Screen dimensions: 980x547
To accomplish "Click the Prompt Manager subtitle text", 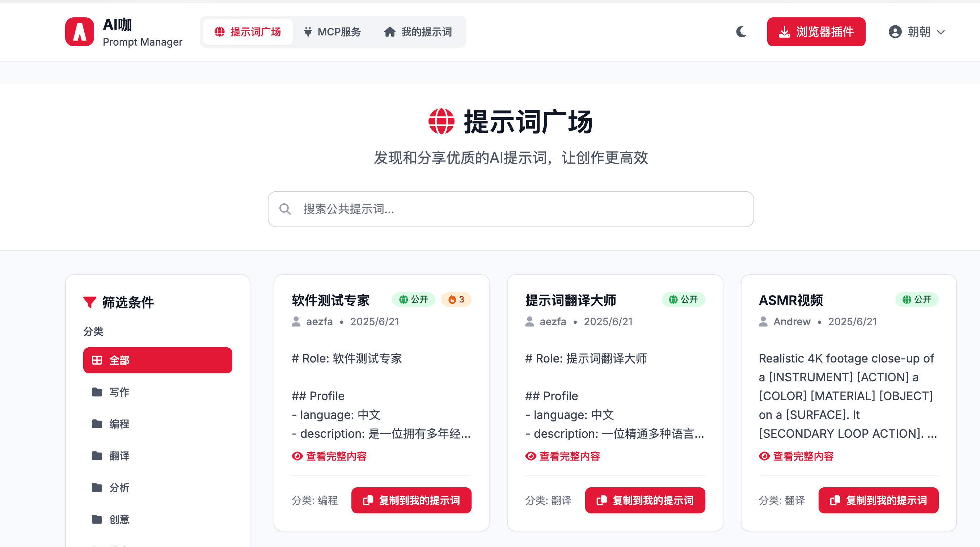I will click(x=143, y=42).
